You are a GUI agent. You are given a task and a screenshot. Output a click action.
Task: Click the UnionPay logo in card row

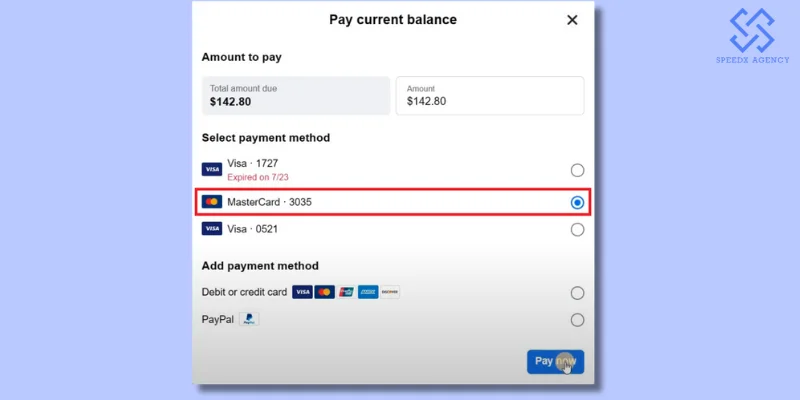[x=346, y=292]
